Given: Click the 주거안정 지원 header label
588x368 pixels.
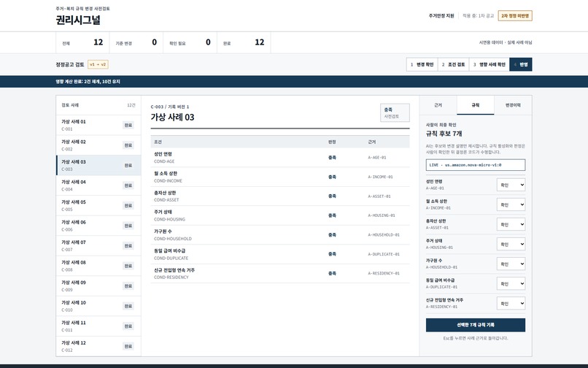Looking at the screenshot, I should point(441,16).
